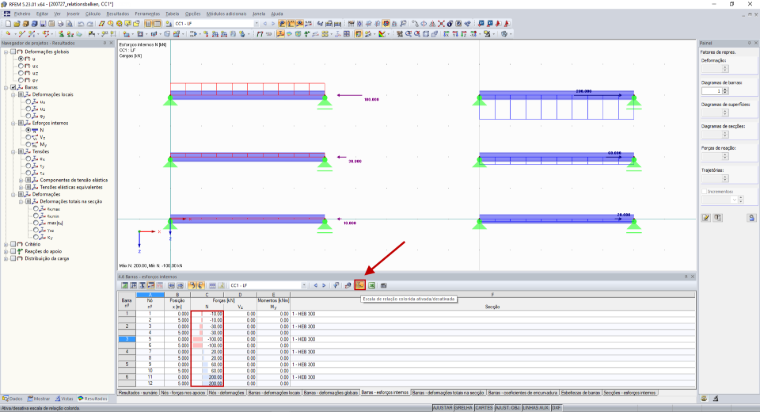
Task: Click the CARTES status bar button
Action: (484, 408)
